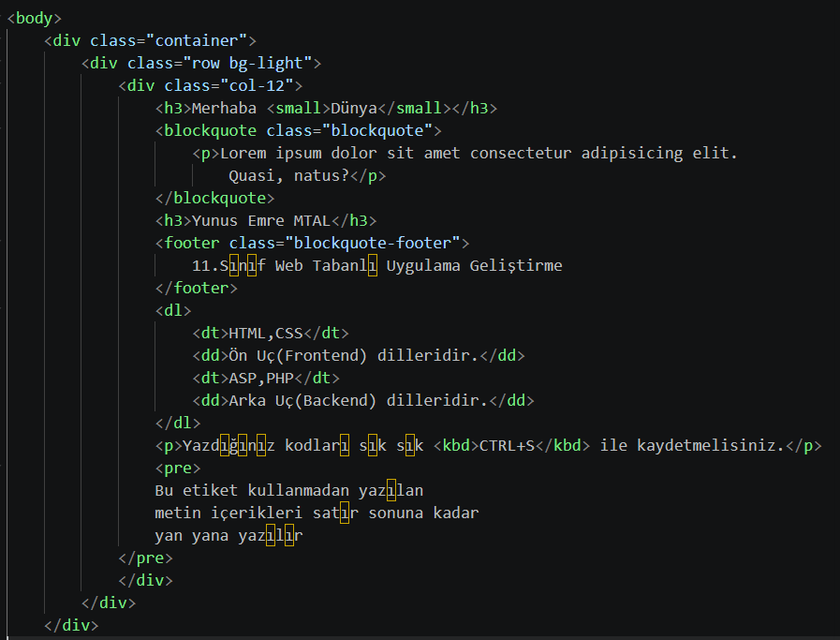The image size is (840, 640).
Task: Place cursor on "Quasi, natus?" text
Action: (x=288, y=175)
